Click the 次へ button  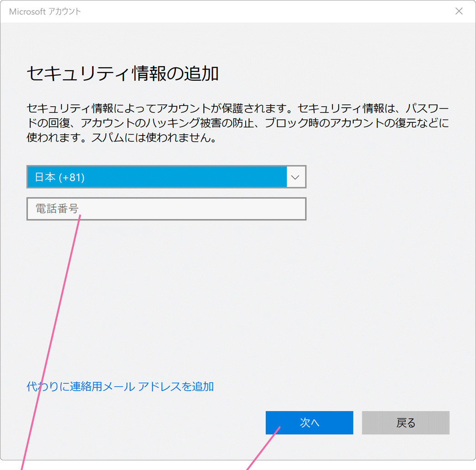(309, 423)
